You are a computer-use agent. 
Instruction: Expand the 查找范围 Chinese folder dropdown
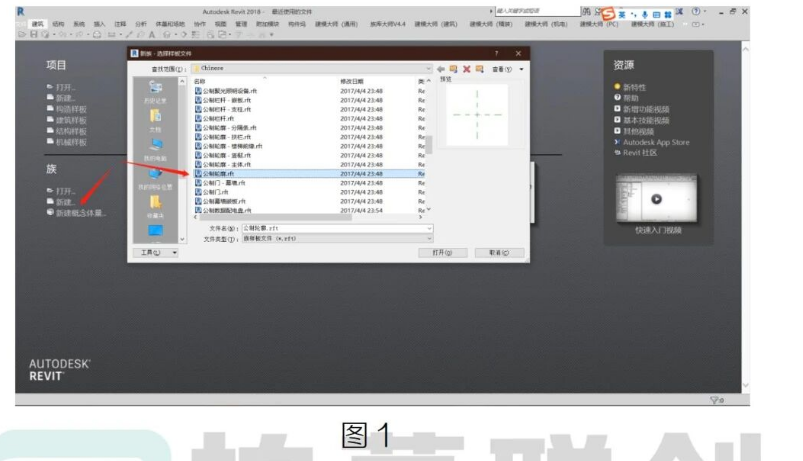(x=428, y=68)
